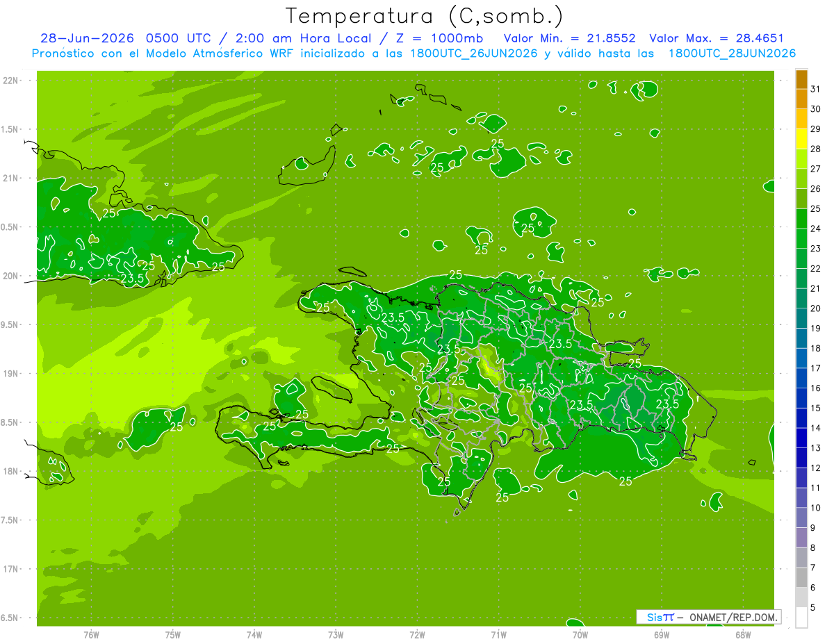This screenshot has width=834, height=644.
Task: Click the '5' colorbar label
Action: (813, 608)
